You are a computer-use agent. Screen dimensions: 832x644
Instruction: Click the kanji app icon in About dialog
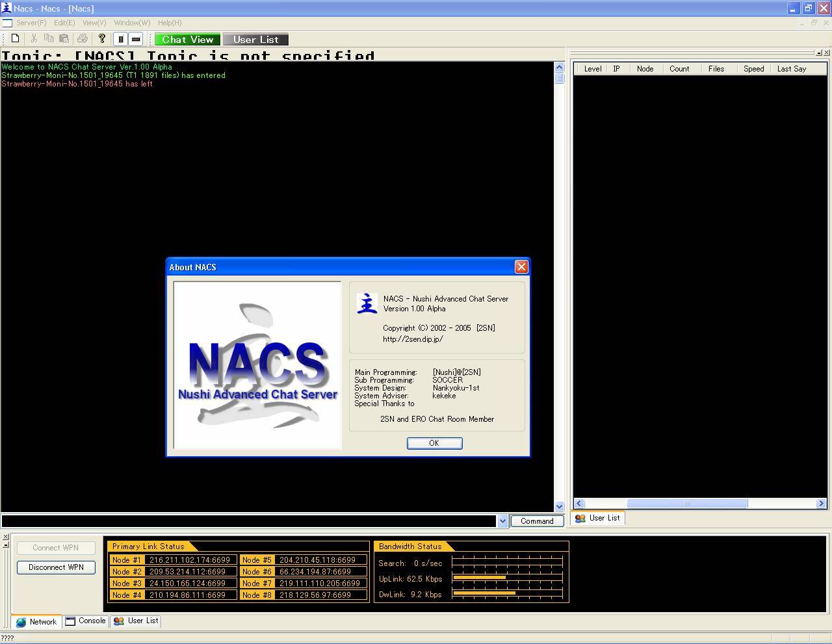[x=367, y=303]
